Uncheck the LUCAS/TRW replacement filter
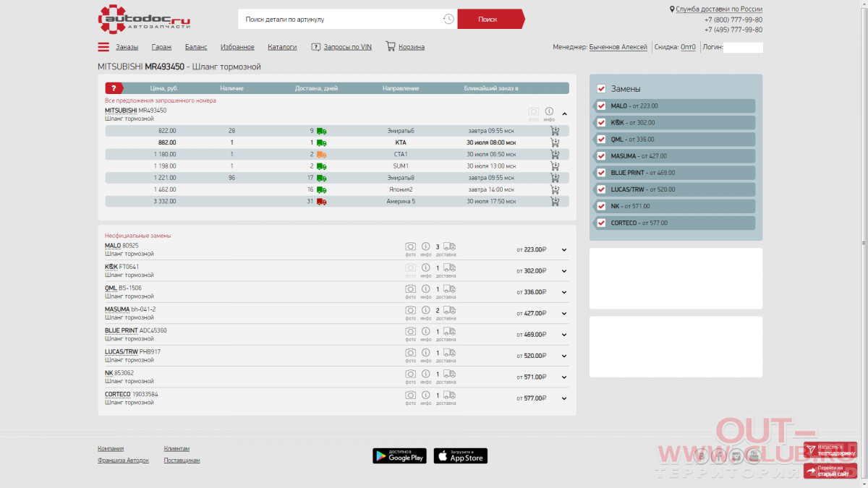Image resolution: width=868 pixels, height=488 pixels. (601, 189)
